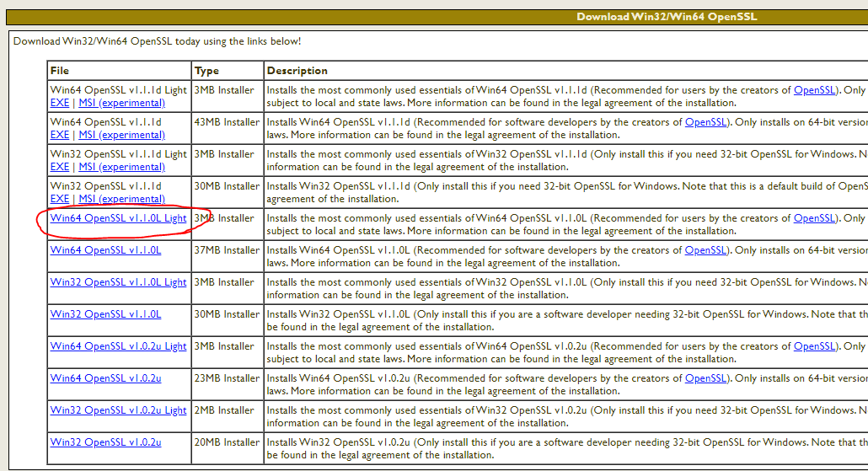Click the EXE link for the 43MB Win64 v1.1.1d installer
This screenshot has height=471, width=868.
pyautogui.click(x=60, y=135)
